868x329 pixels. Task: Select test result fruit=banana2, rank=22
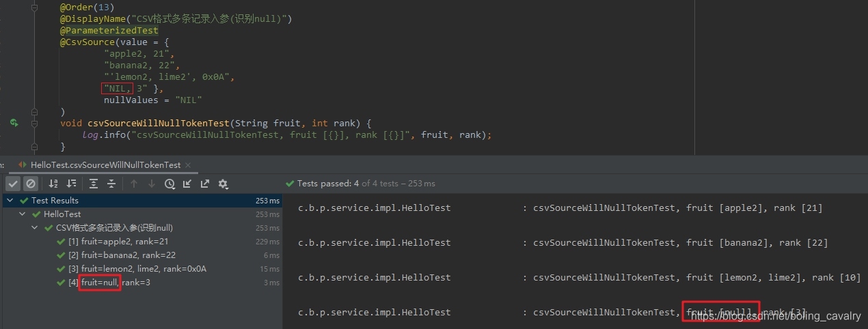pos(122,255)
